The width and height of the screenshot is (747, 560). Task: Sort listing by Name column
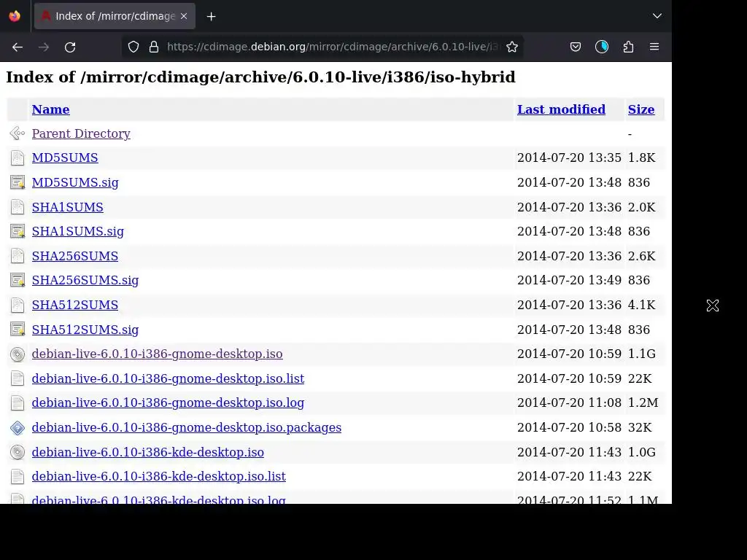(50, 109)
